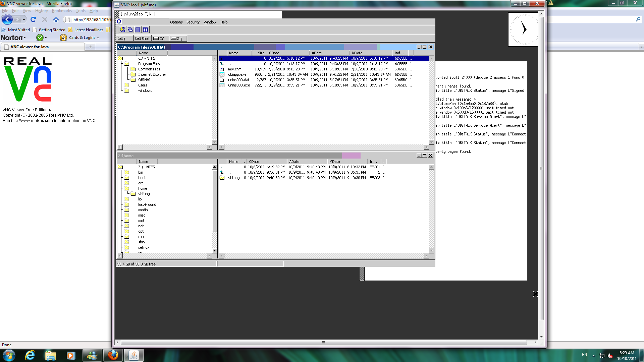The image size is (644, 362).
Task: Click the Norton green checkmark icon
Action: (40, 38)
